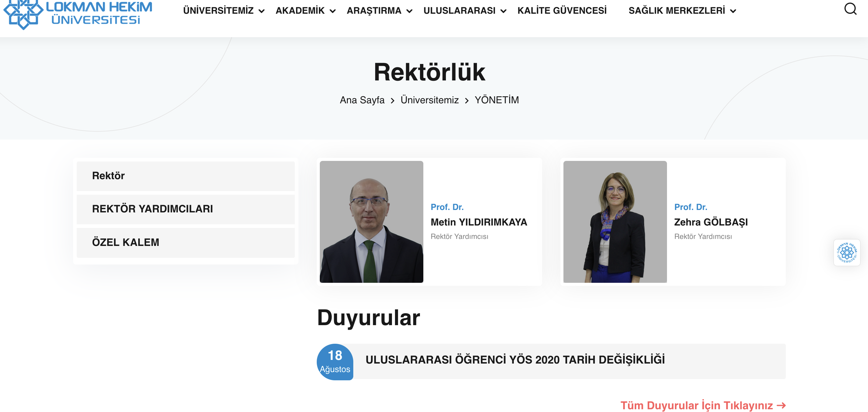Expand the ARAŞTIRMA dropdown chevron
The image size is (868, 412).
tap(409, 11)
